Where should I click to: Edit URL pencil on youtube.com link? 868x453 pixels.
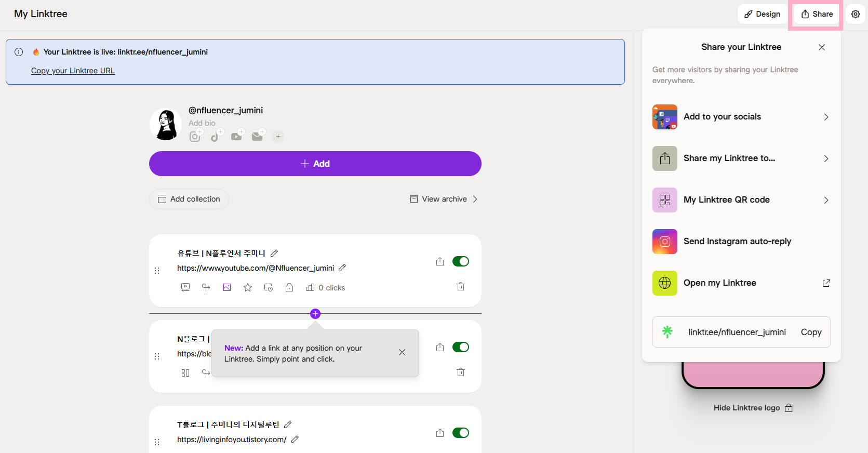coord(342,268)
